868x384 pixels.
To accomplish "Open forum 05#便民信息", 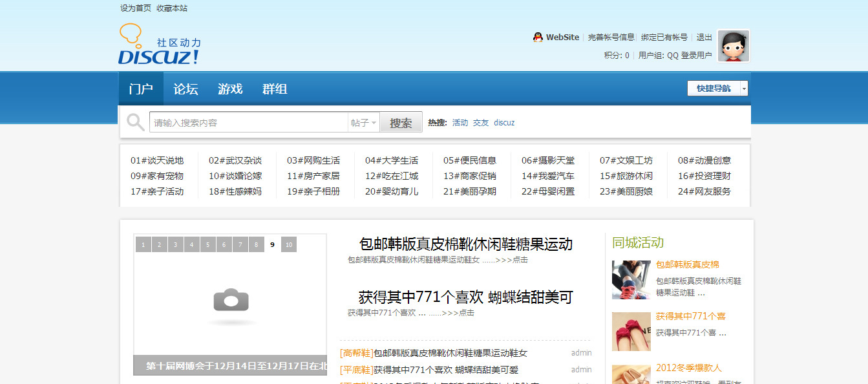I will 470,160.
